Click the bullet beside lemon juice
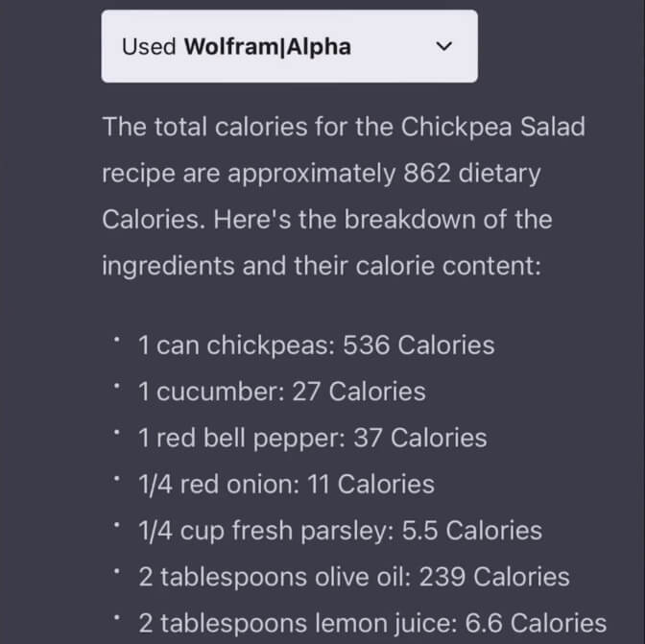This screenshot has width=645, height=644. [115, 618]
